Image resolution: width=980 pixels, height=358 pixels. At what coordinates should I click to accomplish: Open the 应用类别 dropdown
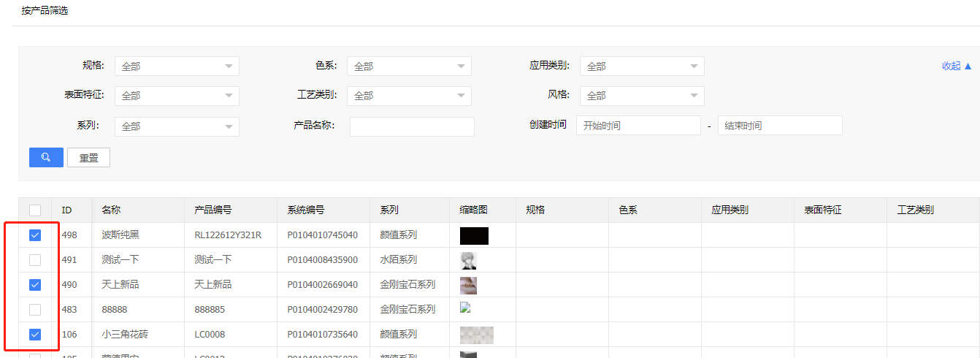[x=642, y=66]
